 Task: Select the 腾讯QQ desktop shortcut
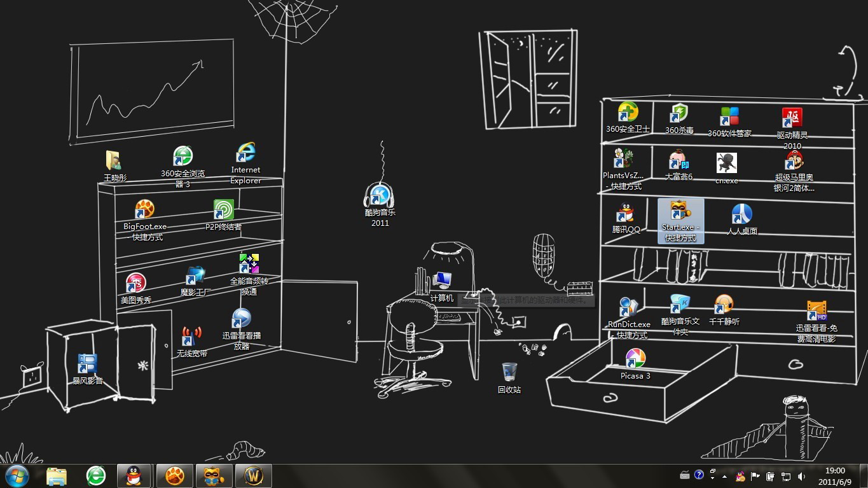(x=626, y=218)
